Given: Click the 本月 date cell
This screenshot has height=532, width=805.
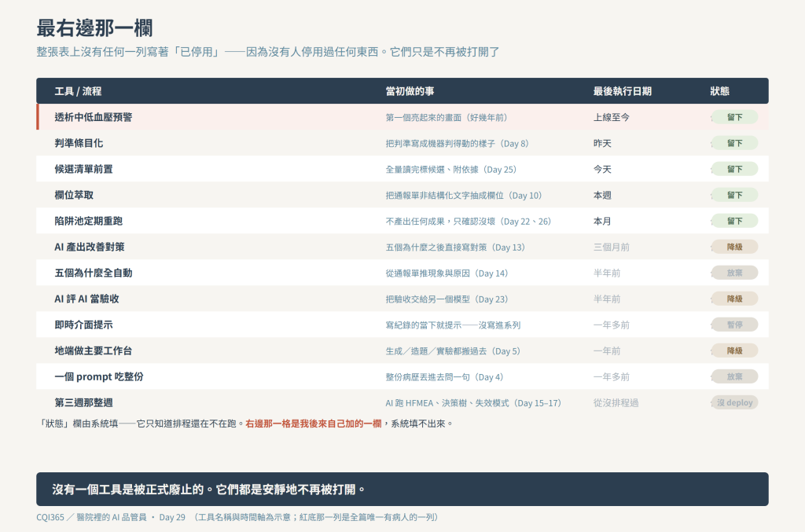Looking at the screenshot, I should coord(602,222).
